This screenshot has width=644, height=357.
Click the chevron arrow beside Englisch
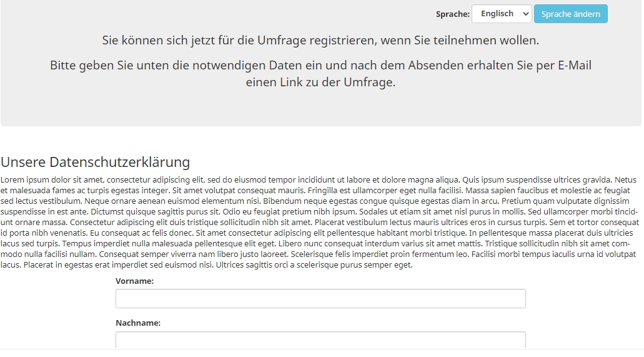click(x=525, y=14)
